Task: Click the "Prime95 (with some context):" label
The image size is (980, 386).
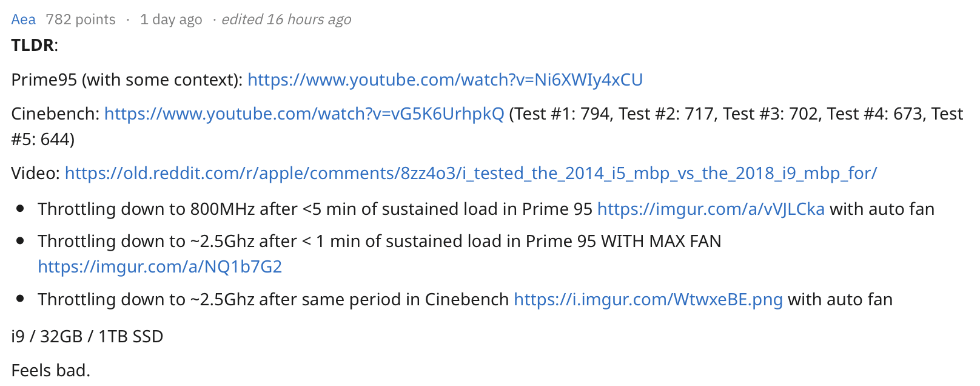Action: coord(127,80)
